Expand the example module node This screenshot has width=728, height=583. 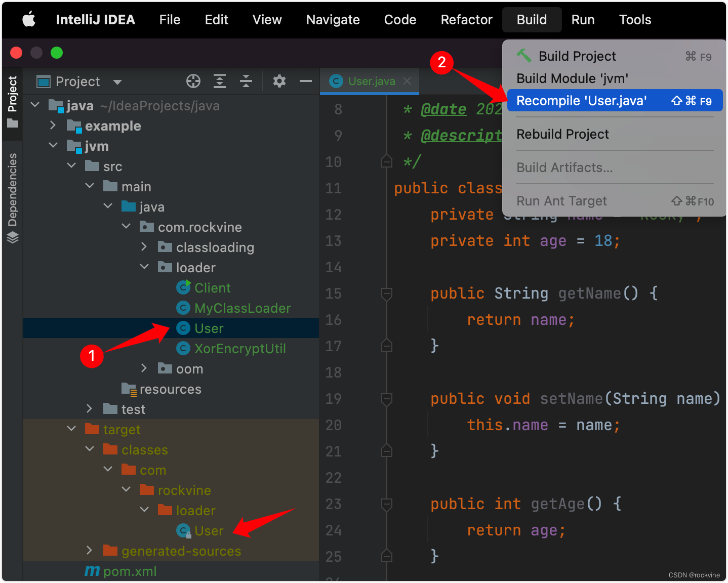pyautogui.click(x=53, y=125)
